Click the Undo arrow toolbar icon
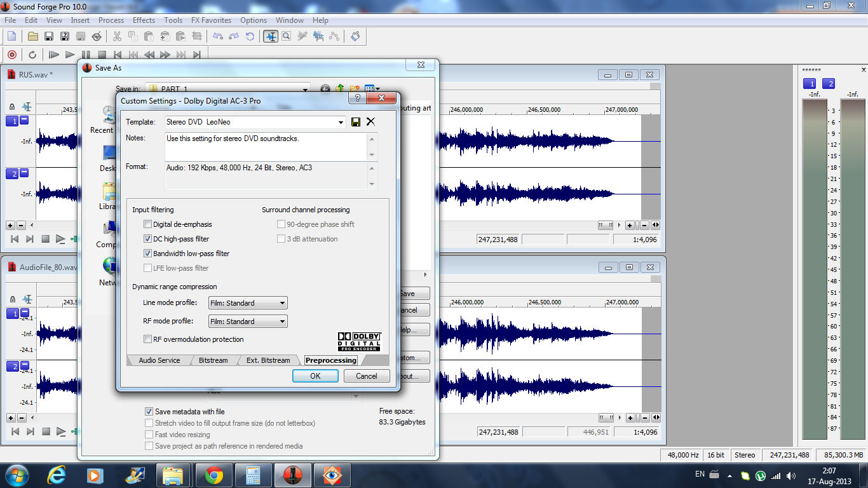The image size is (868, 488). (x=218, y=36)
